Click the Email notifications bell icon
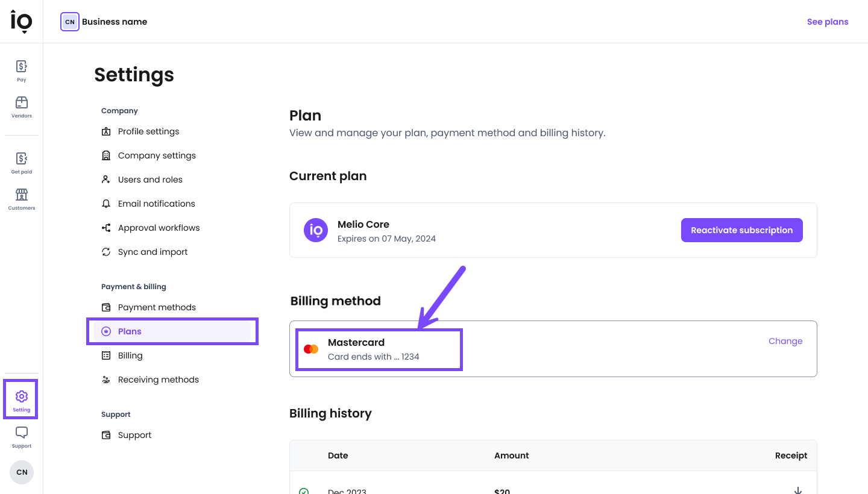Viewport: 868px width, 494px height. (x=106, y=204)
